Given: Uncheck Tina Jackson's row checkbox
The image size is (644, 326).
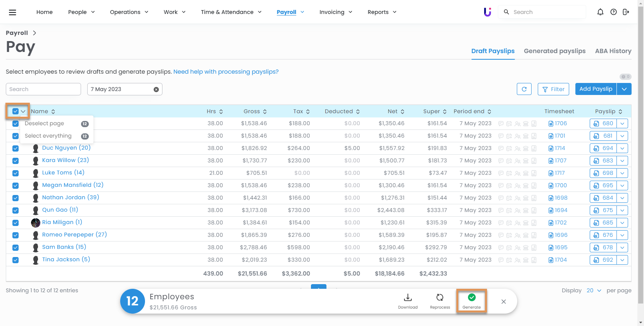Looking at the screenshot, I should point(16,260).
